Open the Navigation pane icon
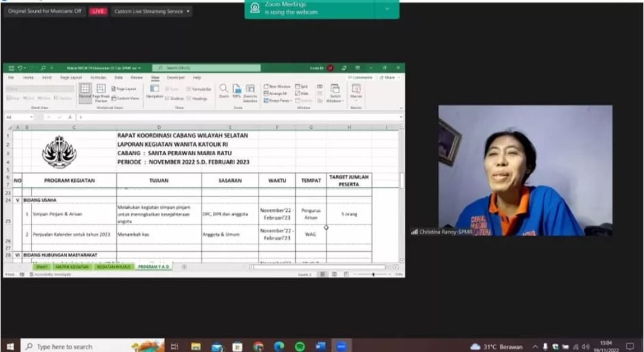 [x=154, y=89]
